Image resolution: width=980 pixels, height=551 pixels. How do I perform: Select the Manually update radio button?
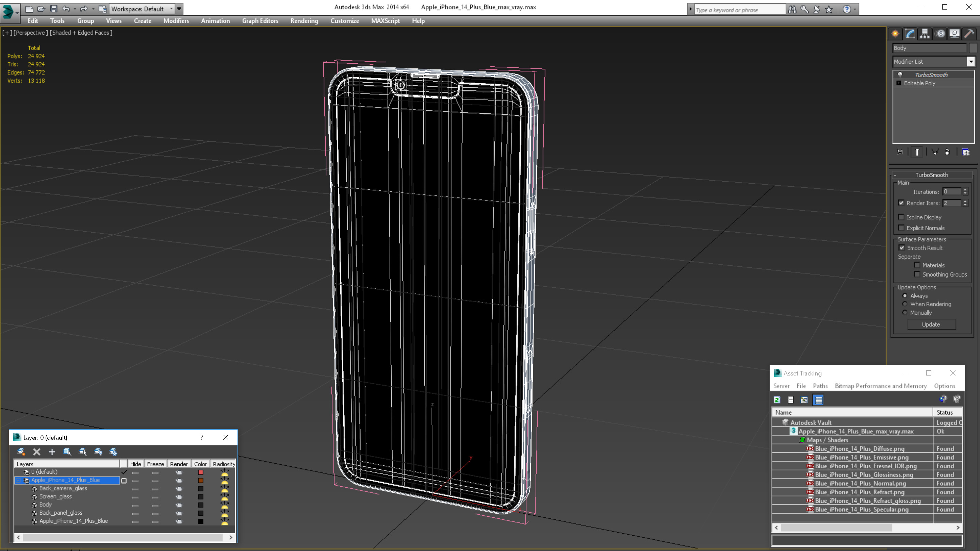point(905,313)
